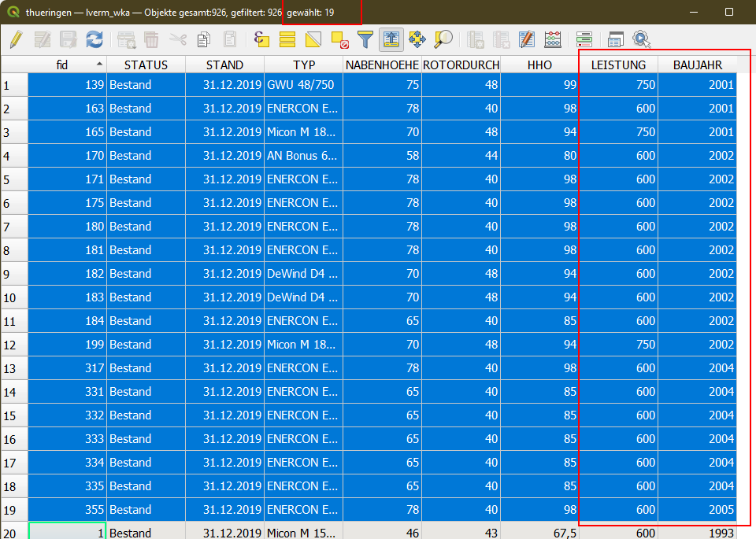Click the fid cell '163'
Image resolution: width=756 pixels, height=539 pixels.
coord(68,109)
